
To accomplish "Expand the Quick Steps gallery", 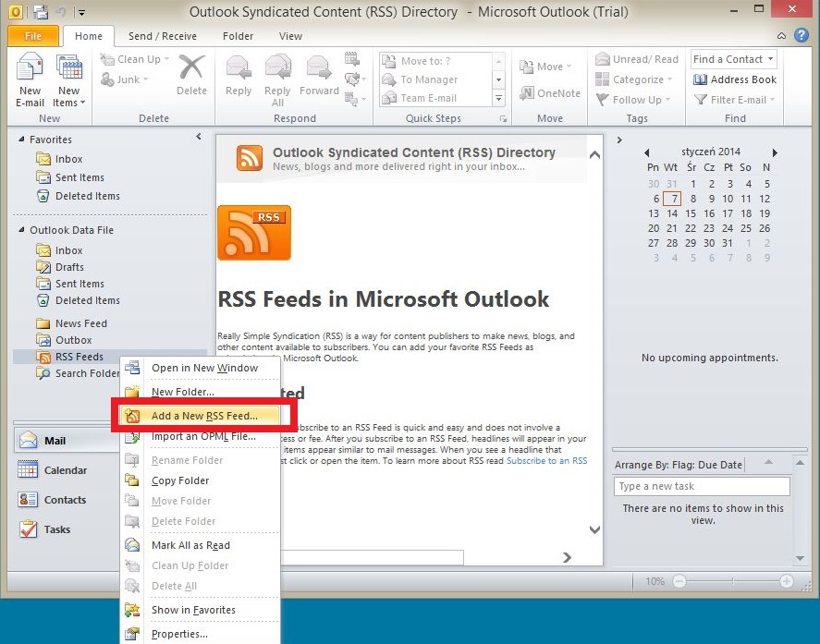I will pyautogui.click(x=499, y=98).
